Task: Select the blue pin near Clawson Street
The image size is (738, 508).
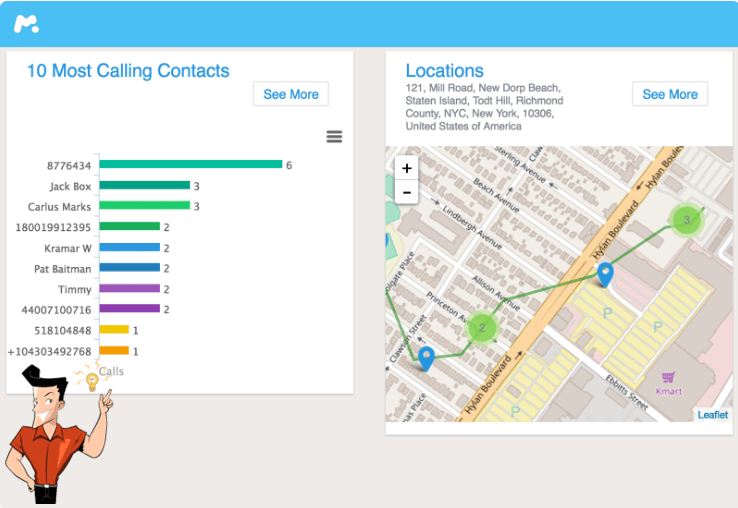Action: [426, 358]
